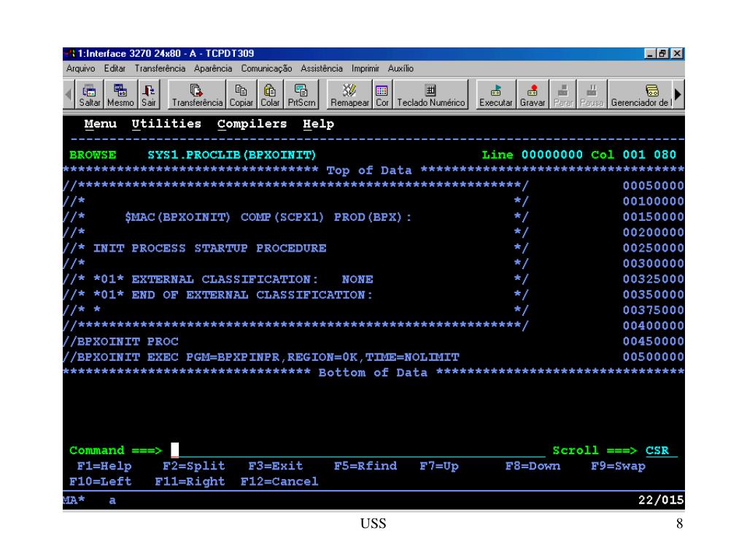Click the Pausa pause icon
Image resolution: width=747 pixels, height=560 pixels.
[592, 95]
